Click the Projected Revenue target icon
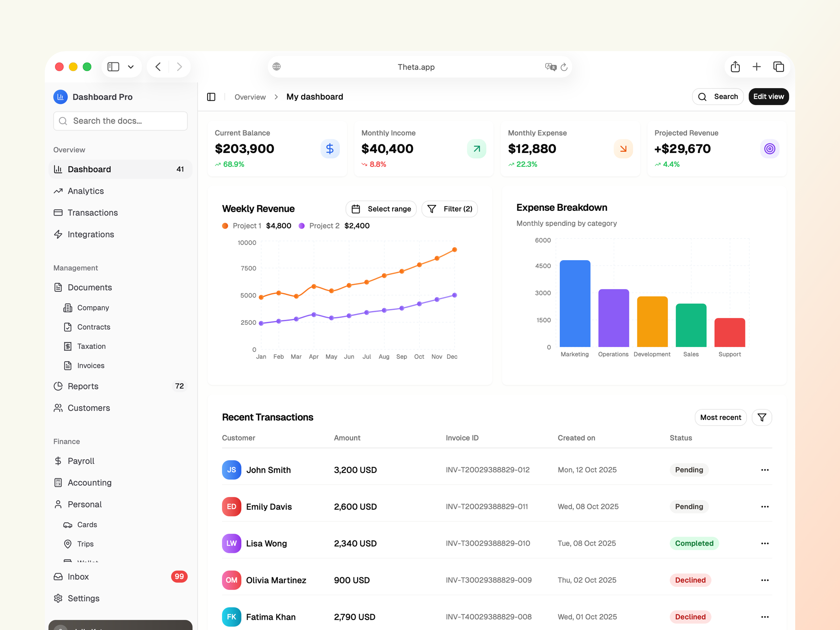The height and width of the screenshot is (630, 840). [x=769, y=148]
